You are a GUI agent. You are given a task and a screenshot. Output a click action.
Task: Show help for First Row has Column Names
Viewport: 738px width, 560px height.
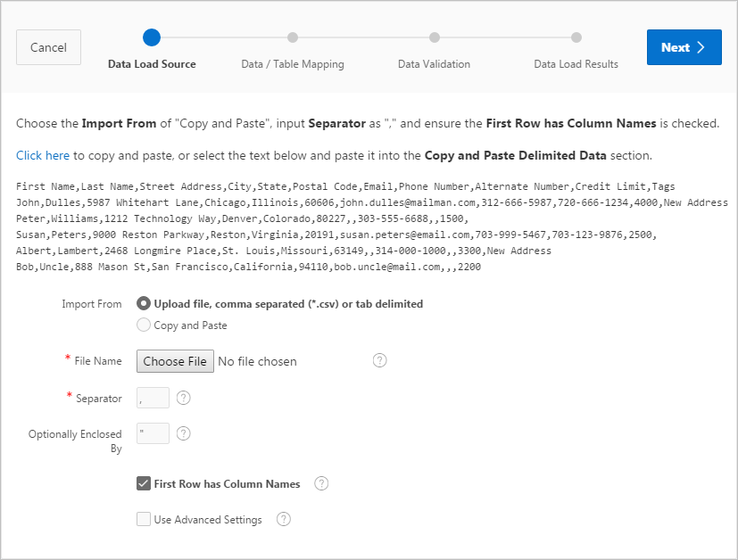tap(321, 483)
